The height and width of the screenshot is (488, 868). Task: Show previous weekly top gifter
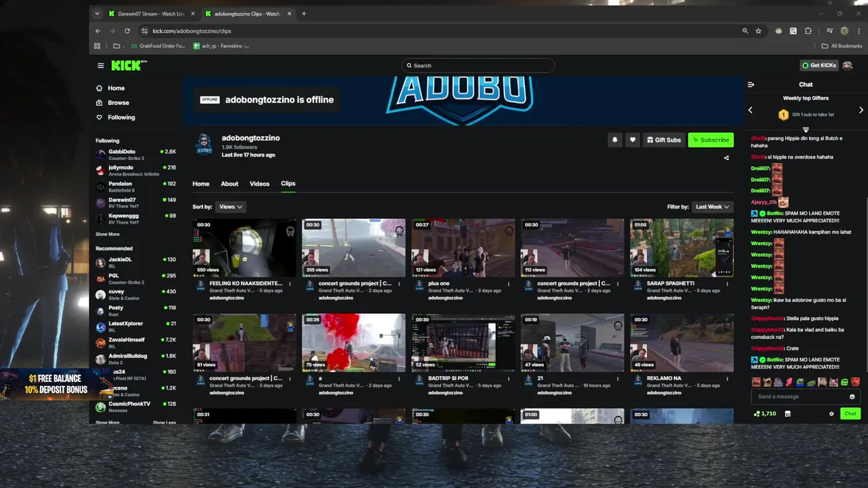[x=750, y=110]
